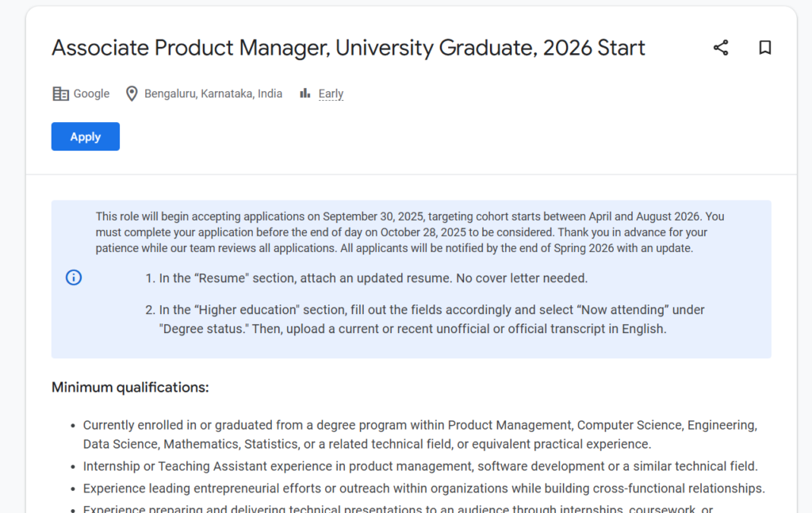Viewport: 812px width, 513px height.
Task: Click the technical presentations experience bullet
Action: (x=396, y=508)
